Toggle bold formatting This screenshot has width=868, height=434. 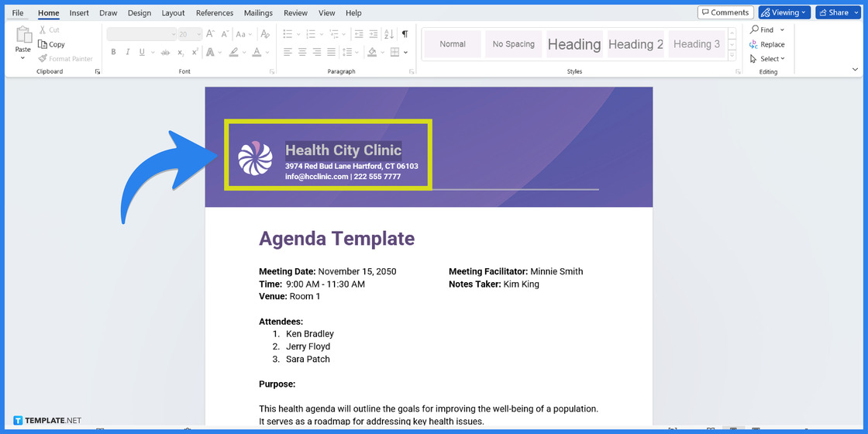113,53
